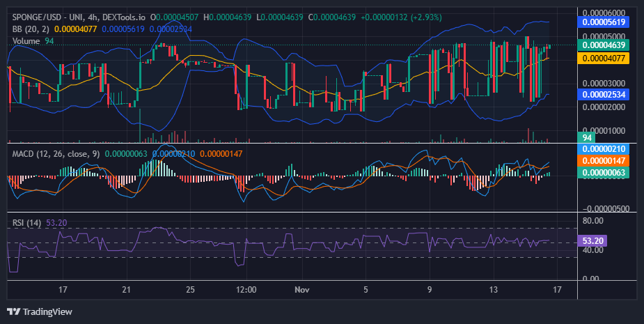The height and width of the screenshot is (324, 644).
Task: Click the histogram value tag 0.00000063
Action: coord(604,173)
